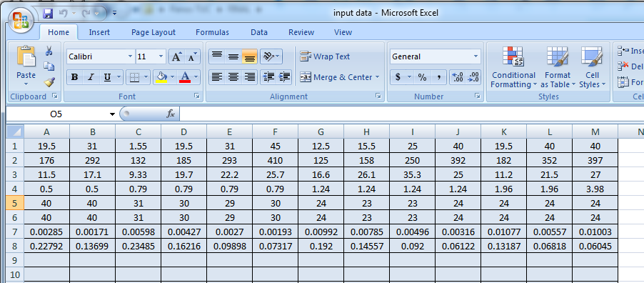The width and height of the screenshot is (644, 283).
Task: Set Middle Align vertical alignment
Action: 233,56
